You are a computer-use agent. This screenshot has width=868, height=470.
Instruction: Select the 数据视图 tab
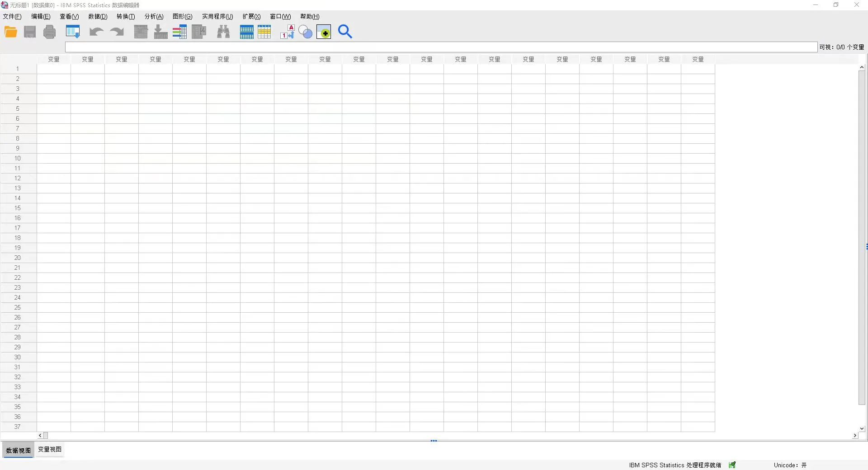[19, 450]
